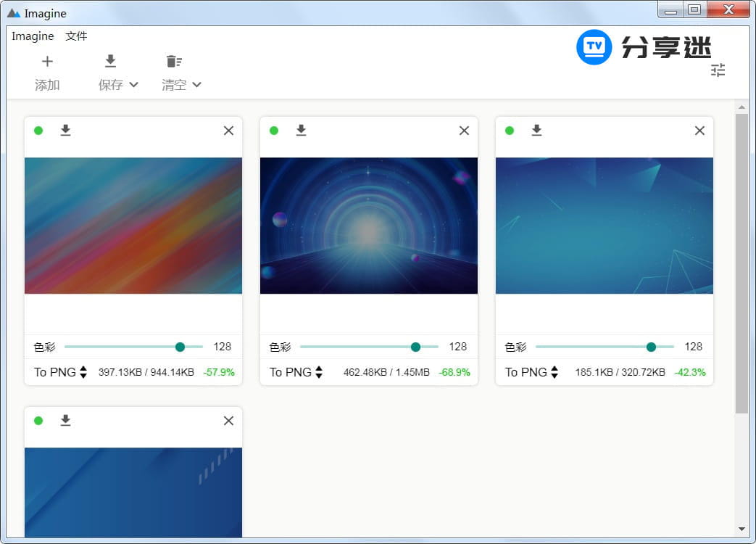The width and height of the screenshot is (756, 544).
Task: Download the compressed blue banner image
Action: coord(65,421)
